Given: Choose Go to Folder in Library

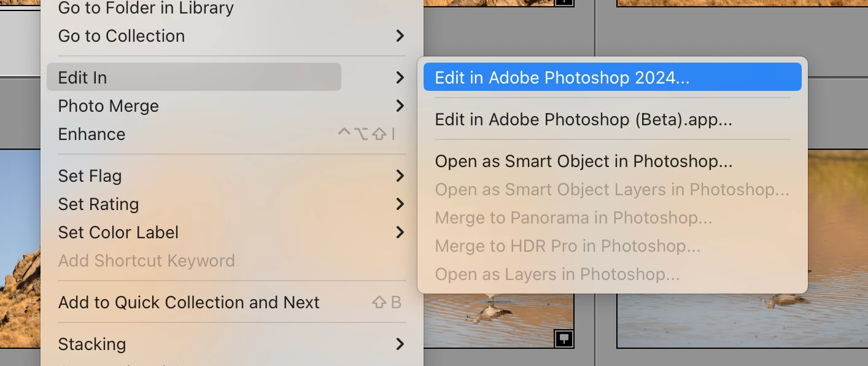Looking at the screenshot, I should [x=145, y=9].
